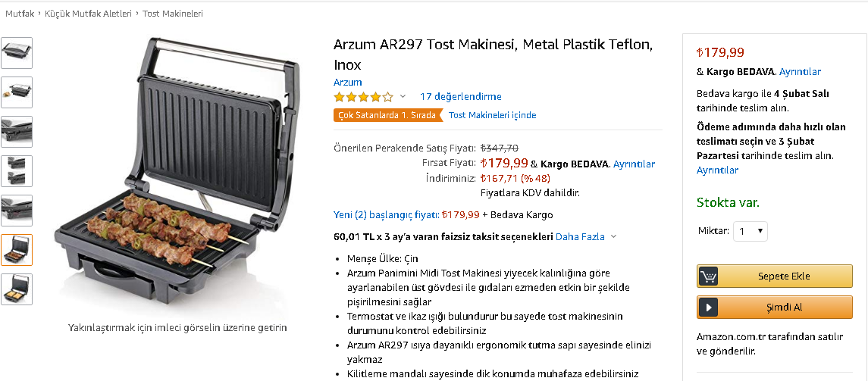
Task: Expand Daha Fazla installment options
Action: click(x=586, y=236)
